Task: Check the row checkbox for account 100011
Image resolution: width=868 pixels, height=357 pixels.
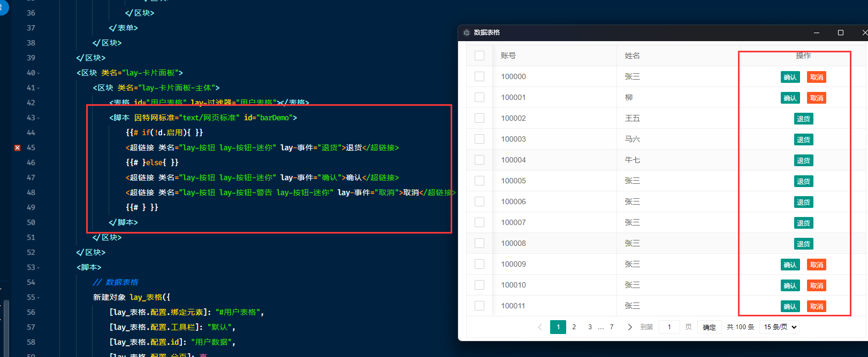Action: [x=479, y=306]
